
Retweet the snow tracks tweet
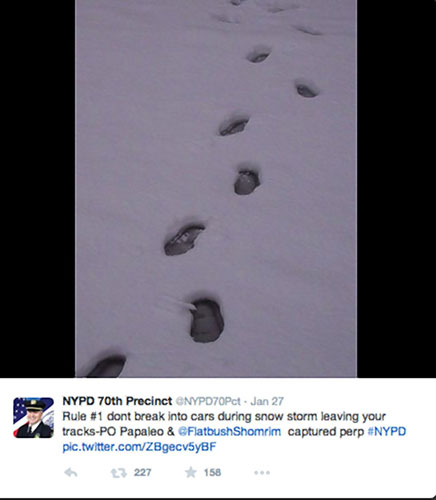pyautogui.click(x=118, y=473)
